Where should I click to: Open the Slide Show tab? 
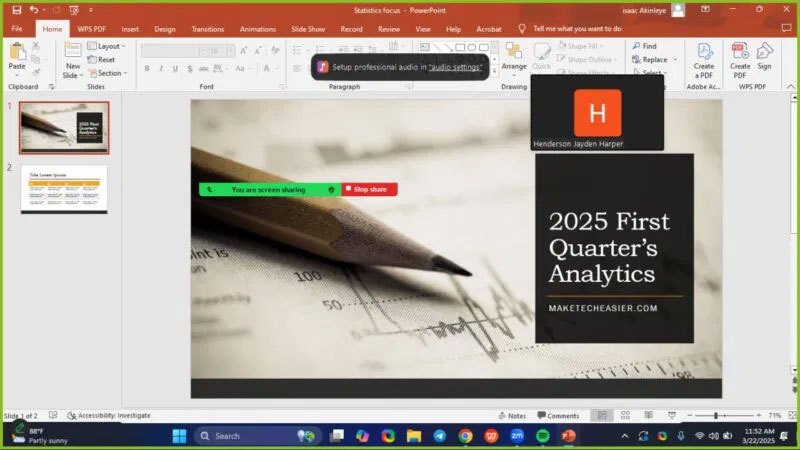pos(308,29)
